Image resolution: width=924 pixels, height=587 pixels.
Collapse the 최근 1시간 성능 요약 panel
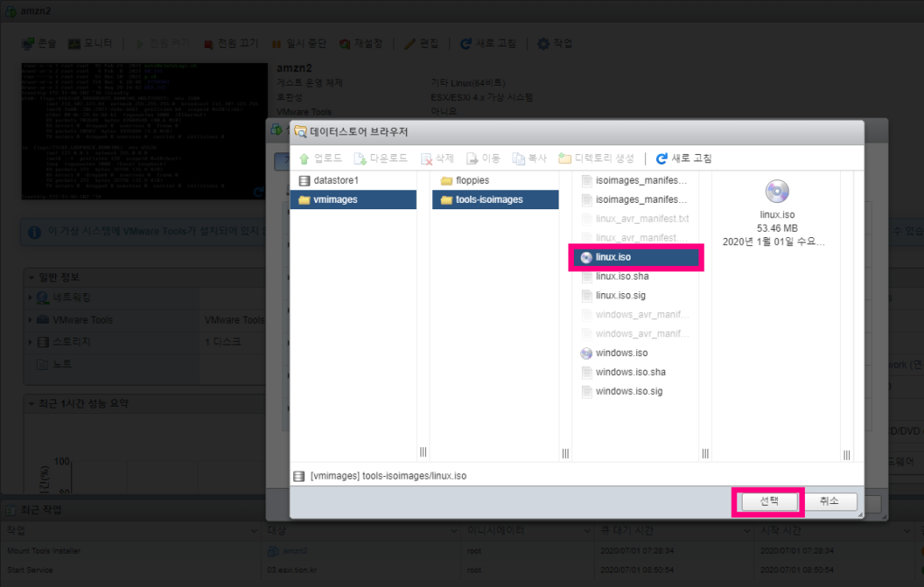32,403
